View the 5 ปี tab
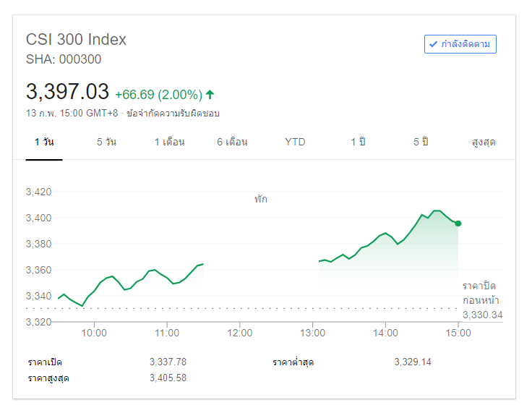This screenshot has width=532, height=413. (x=421, y=142)
